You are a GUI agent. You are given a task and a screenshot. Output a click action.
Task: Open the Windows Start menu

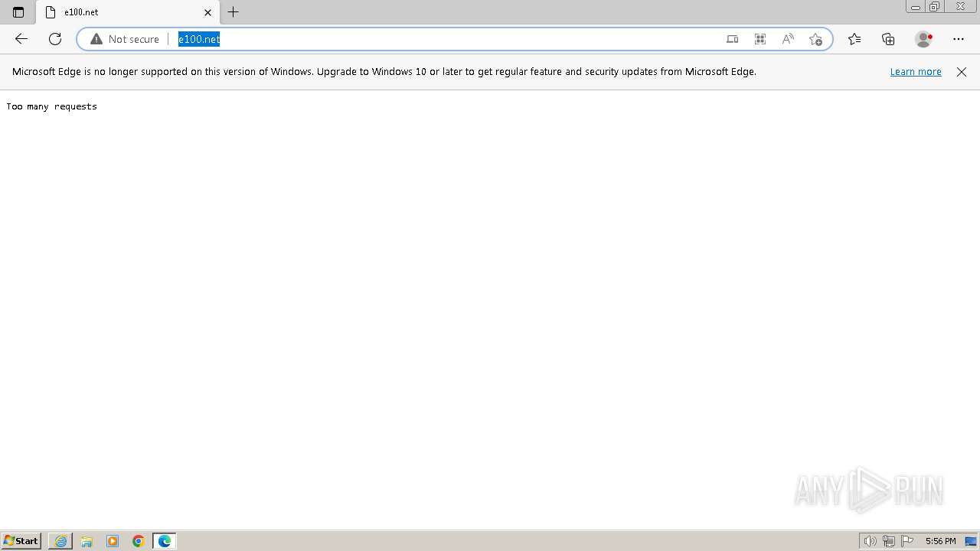pos(21,541)
